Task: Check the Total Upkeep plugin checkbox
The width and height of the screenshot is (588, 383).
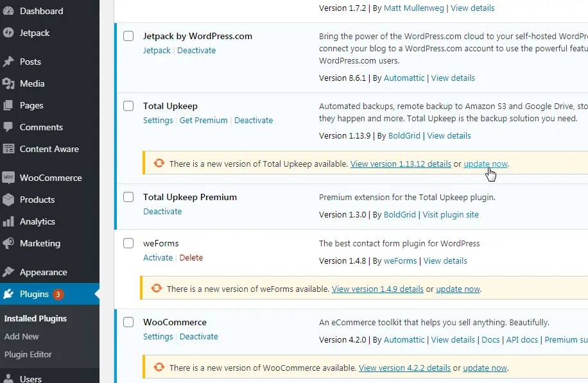Action: 128,106
